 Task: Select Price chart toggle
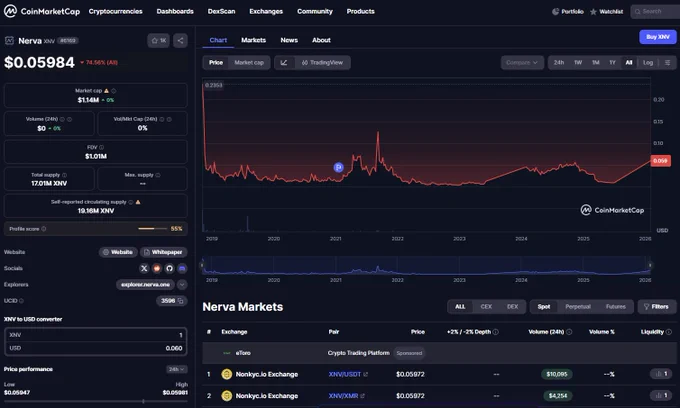coord(216,62)
